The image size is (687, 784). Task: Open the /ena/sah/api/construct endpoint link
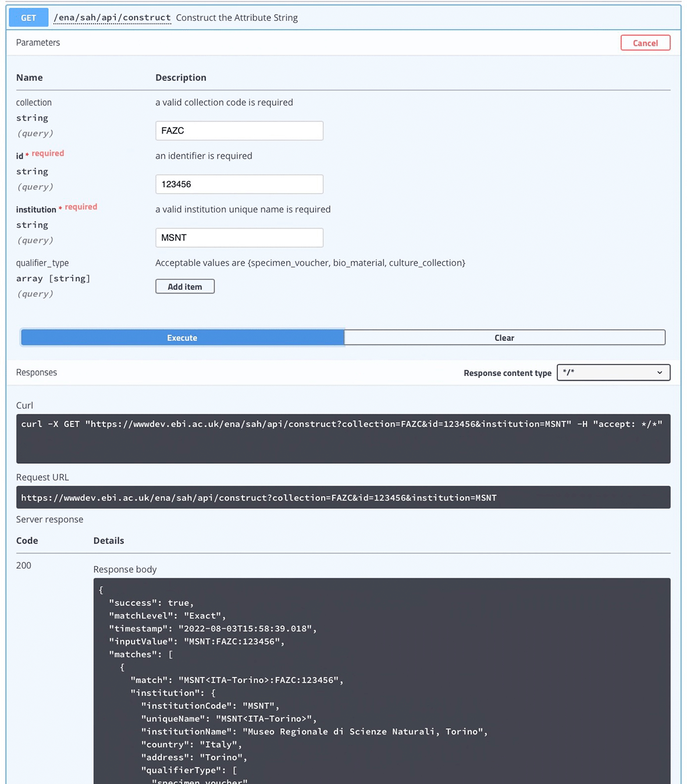pyautogui.click(x=112, y=17)
